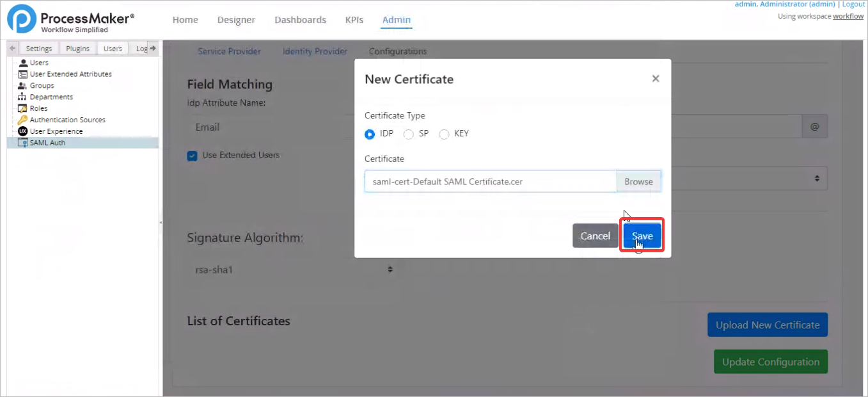Click the Departments hierarchy icon

click(23, 97)
